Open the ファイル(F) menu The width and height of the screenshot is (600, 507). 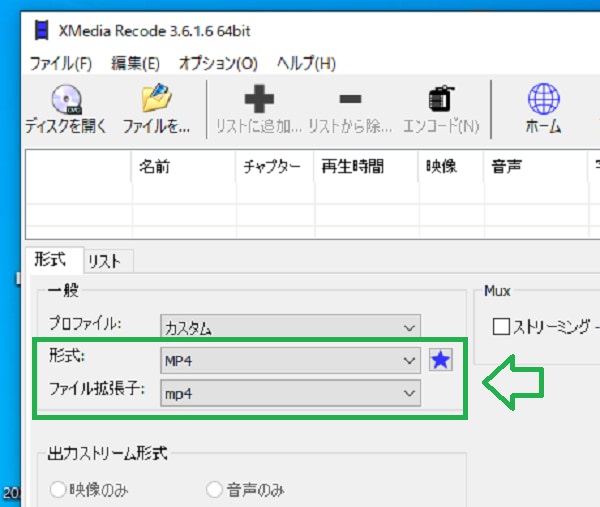(61, 63)
